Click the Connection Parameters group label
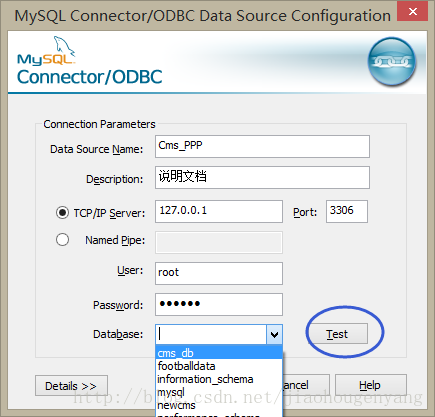This screenshot has height=417, width=435. tap(99, 124)
